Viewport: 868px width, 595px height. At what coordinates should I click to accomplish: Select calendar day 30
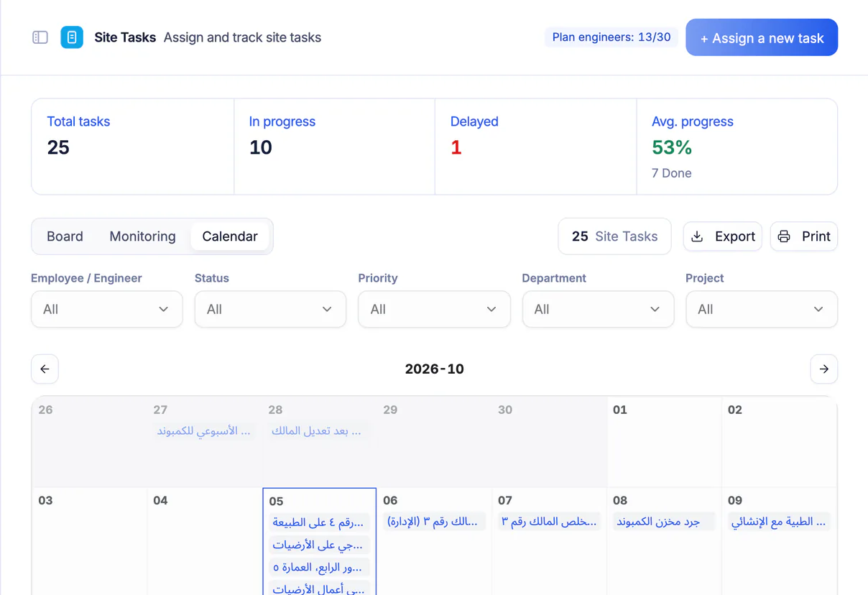[x=549, y=441]
